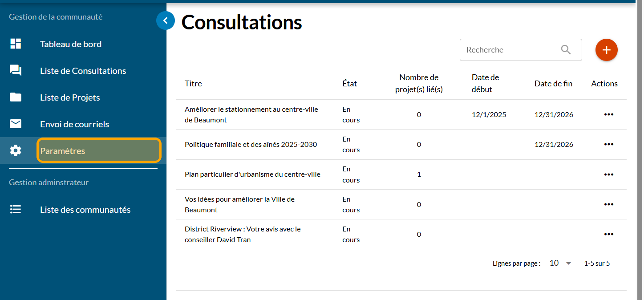644x300 pixels.
Task: Click the Recherche search input field
Action: [510, 50]
